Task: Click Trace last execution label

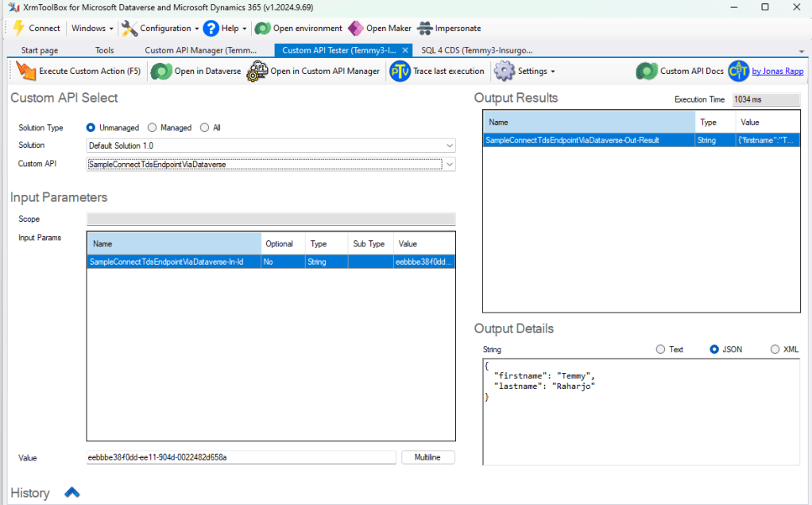Action: pyautogui.click(x=448, y=71)
